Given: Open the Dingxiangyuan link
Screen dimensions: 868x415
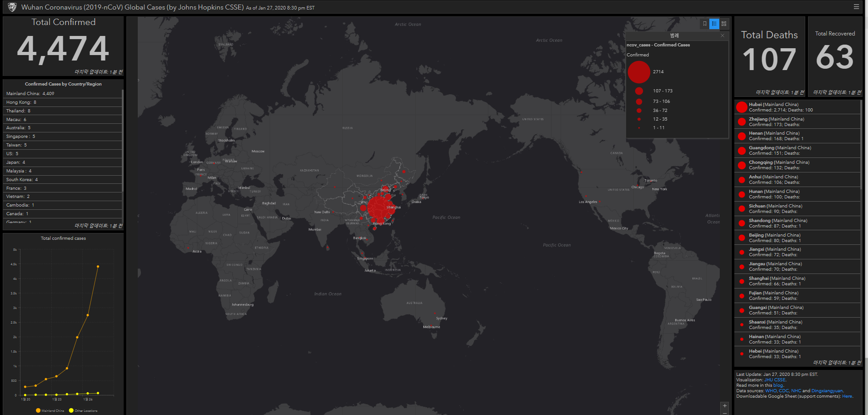Looking at the screenshot, I should [x=827, y=391].
